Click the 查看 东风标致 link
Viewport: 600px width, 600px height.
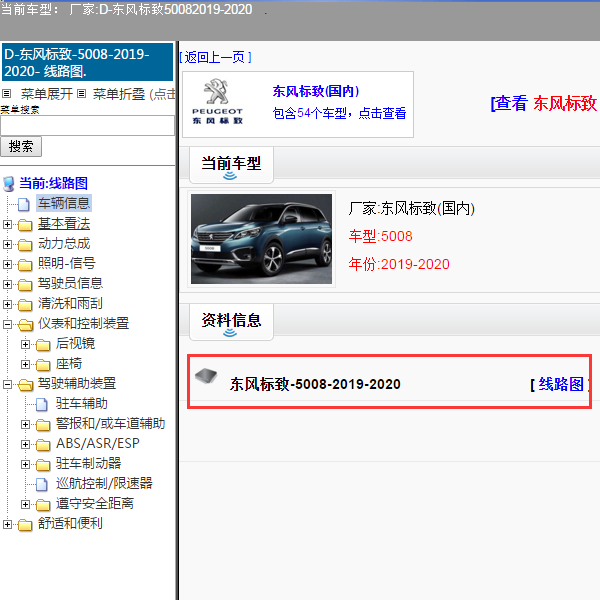pos(544,103)
